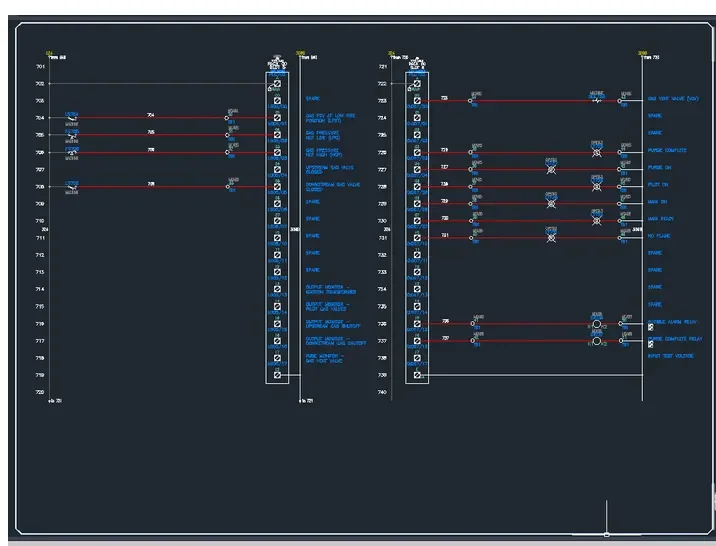The image size is (716, 546).
Task: Select the contact symbol on gas vent valve rung 723
Action: 596,101
